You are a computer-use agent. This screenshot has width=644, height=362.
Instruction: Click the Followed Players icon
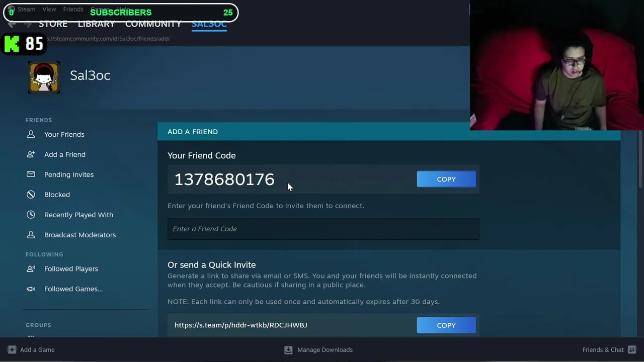[31, 268]
